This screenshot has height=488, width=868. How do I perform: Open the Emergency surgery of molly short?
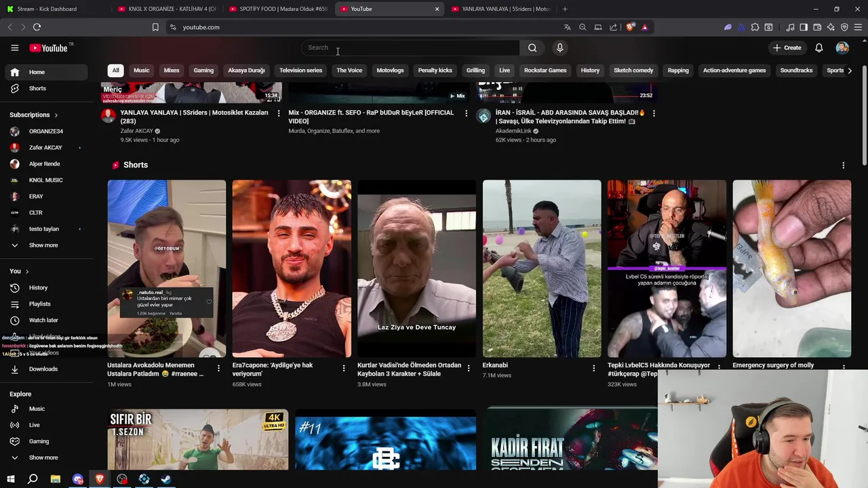[x=791, y=268]
